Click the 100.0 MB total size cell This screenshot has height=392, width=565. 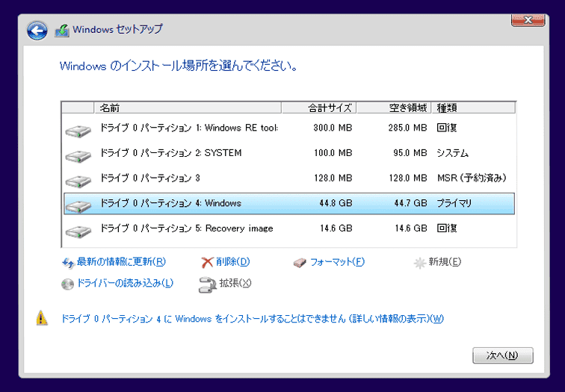[x=333, y=153]
